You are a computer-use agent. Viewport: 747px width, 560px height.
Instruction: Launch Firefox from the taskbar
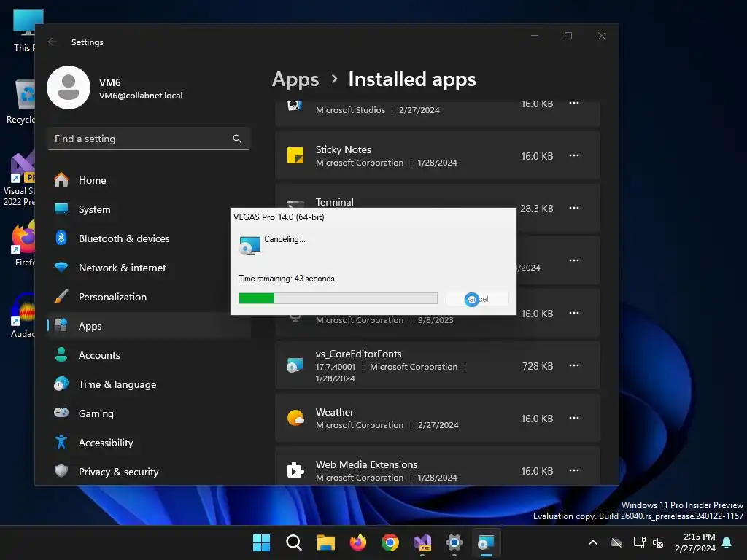357,542
